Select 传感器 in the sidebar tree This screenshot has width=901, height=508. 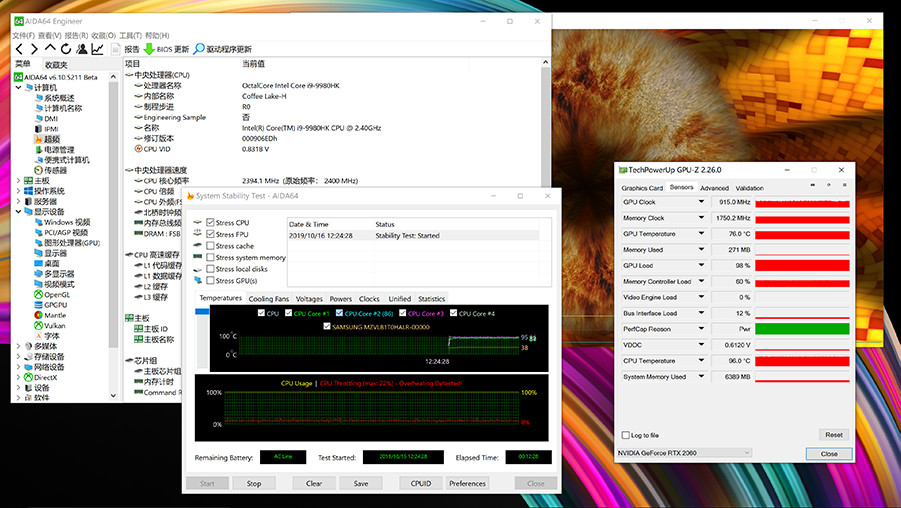(x=56, y=170)
